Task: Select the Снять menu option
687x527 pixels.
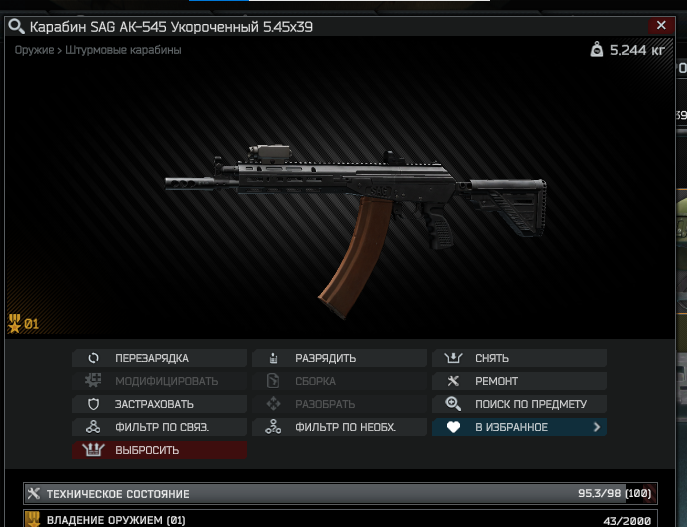Action: [519, 358]
